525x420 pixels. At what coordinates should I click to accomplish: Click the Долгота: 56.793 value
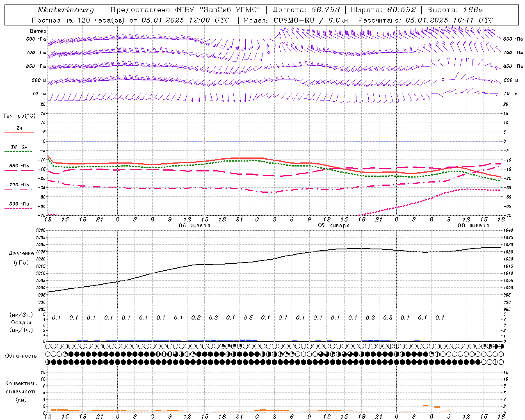coord(306,10)
